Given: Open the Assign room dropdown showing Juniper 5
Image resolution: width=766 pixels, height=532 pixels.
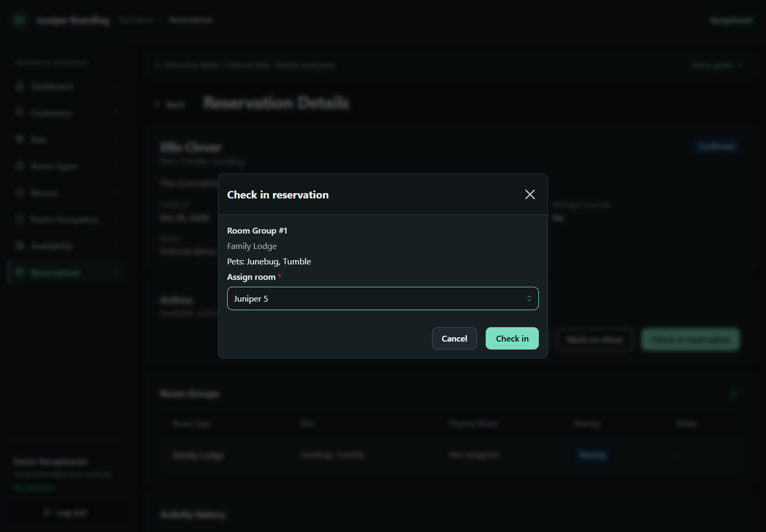Looking at the screenshot, I should [383, 298].
